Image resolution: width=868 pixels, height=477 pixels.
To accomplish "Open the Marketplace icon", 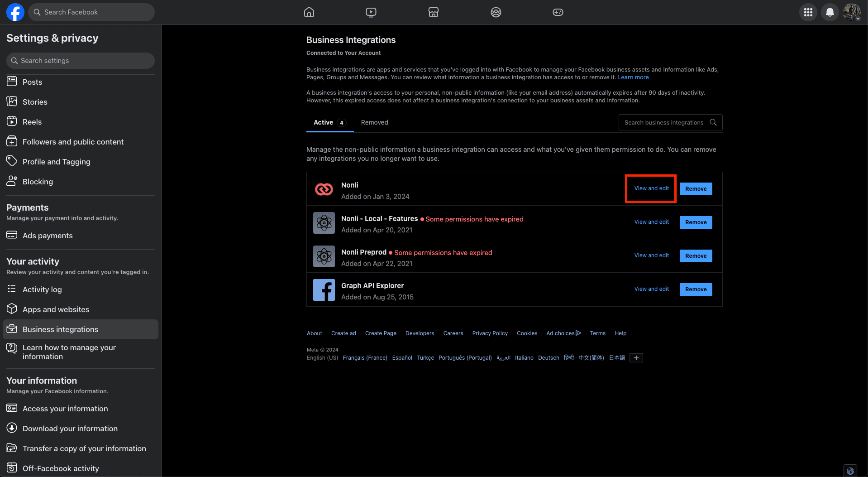I will click(x=434, y=12).
